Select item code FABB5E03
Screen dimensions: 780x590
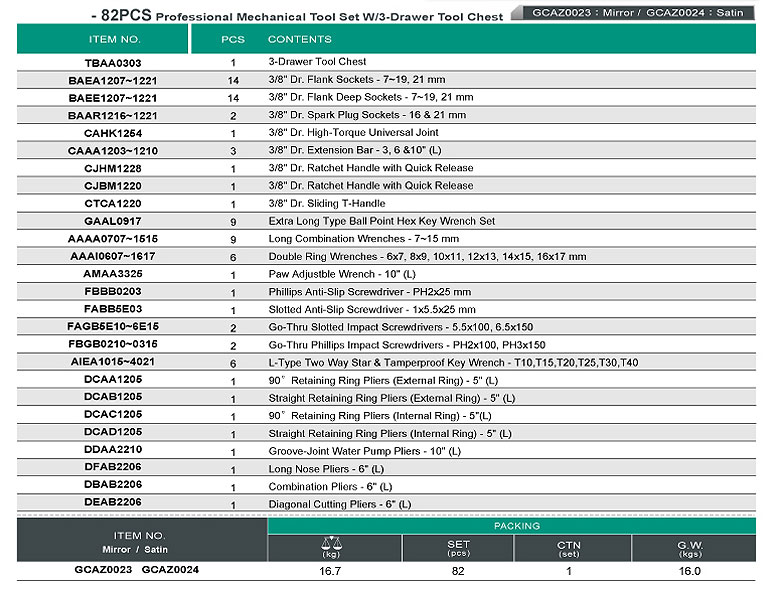coord(113,309)
